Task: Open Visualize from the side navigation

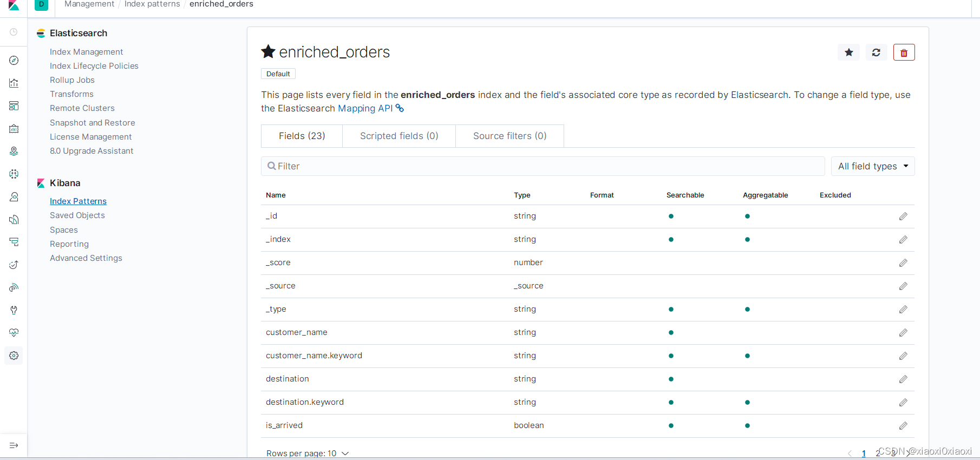Action: point(14,83)
